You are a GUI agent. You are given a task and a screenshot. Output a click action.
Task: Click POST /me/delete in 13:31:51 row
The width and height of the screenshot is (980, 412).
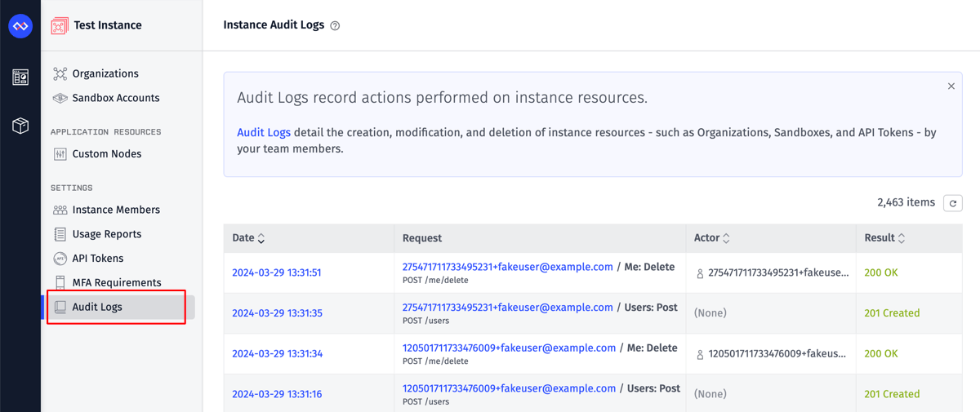(x=435, y=280)
